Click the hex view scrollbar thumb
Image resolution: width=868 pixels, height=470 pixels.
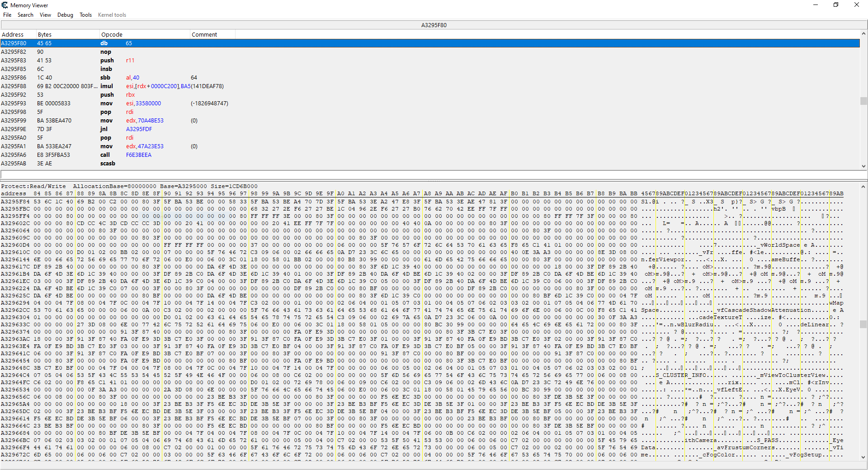863,324
